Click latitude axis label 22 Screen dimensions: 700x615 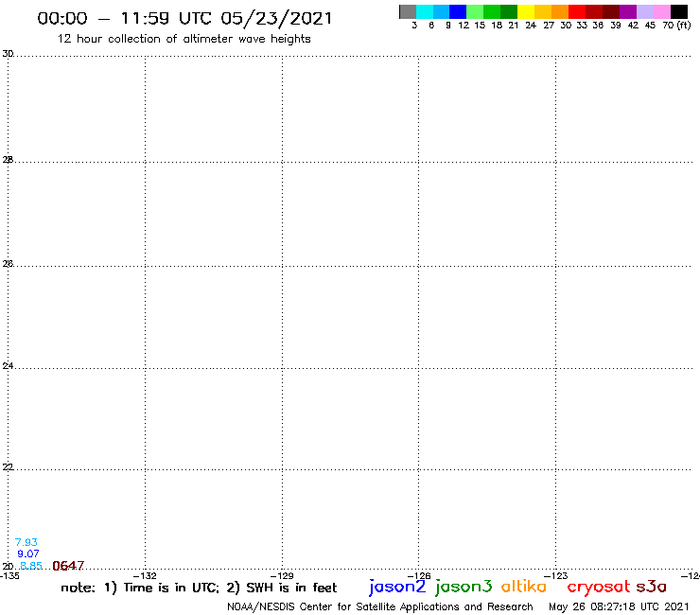pos(8,467)
